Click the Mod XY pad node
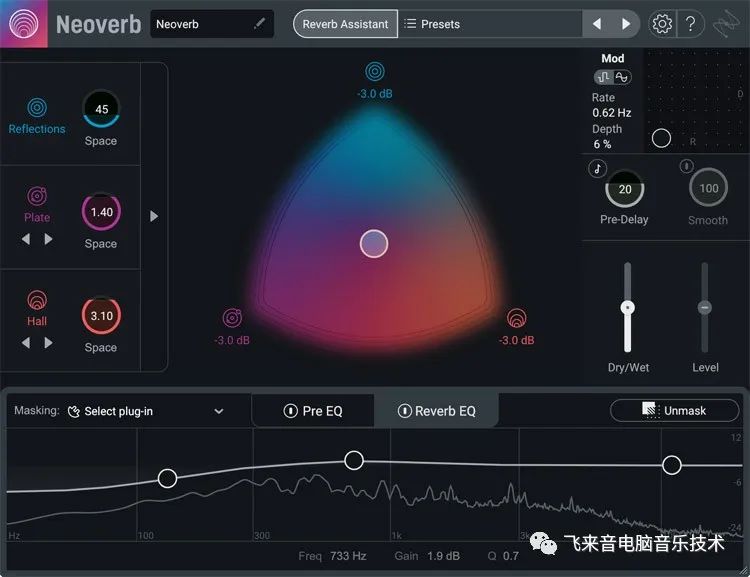 (x=661, y=138)
